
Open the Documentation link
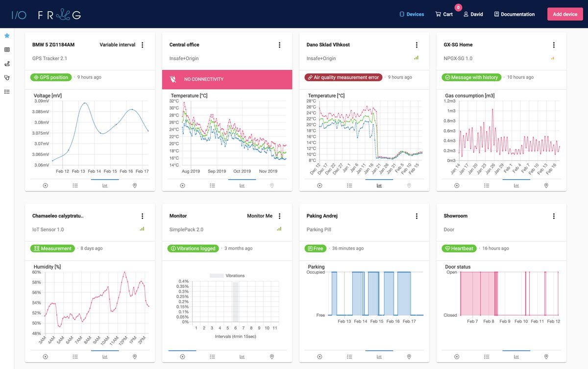coord(514,14)
